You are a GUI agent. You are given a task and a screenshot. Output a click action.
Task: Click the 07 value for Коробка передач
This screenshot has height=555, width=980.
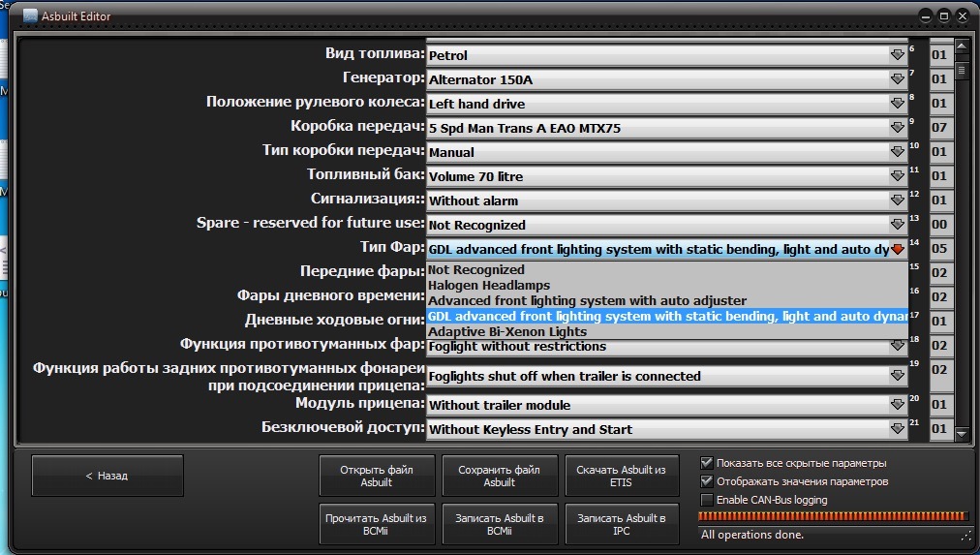click(939, 128)
